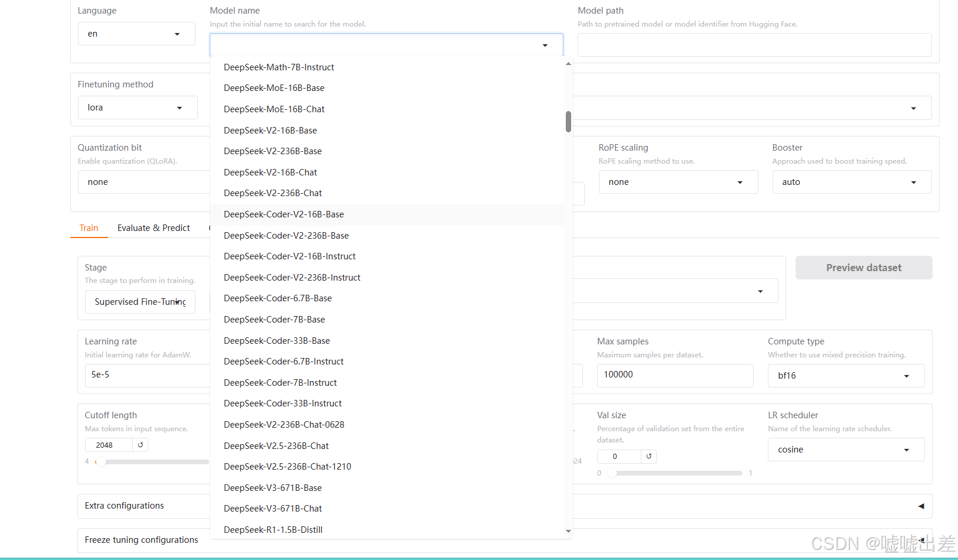This screenshot has width=958, height=560.
Task: Select DeepSeek-R1-1.5B-Distill option
Action: click(x=387, y=530)
